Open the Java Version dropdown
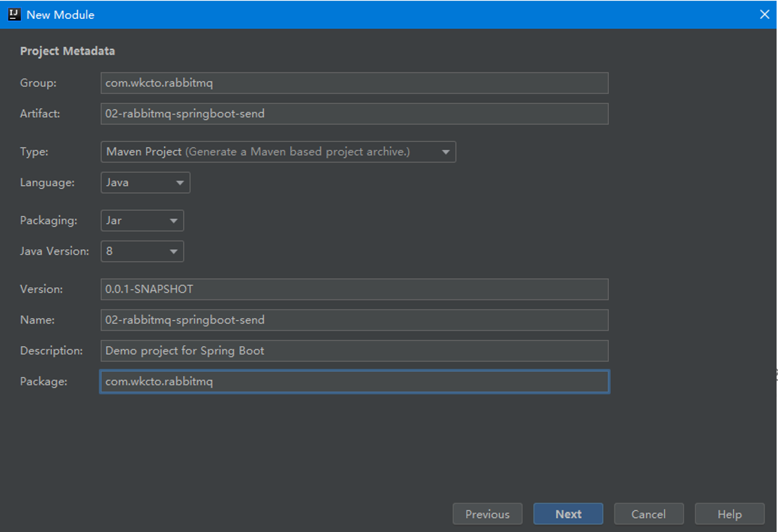 pyautogui.click(x=142, y=251)
